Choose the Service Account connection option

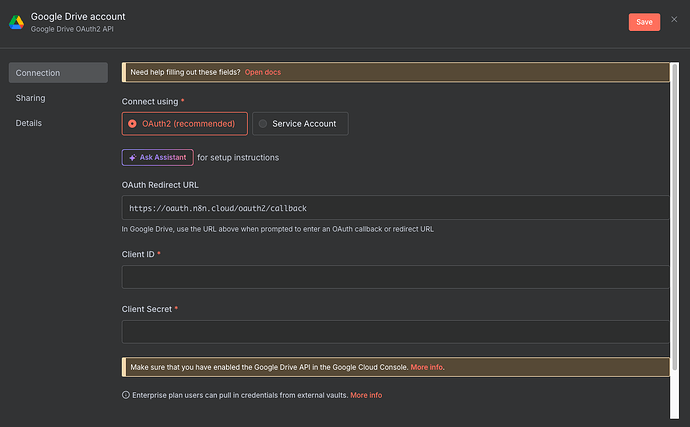click(x=300, y=124)
